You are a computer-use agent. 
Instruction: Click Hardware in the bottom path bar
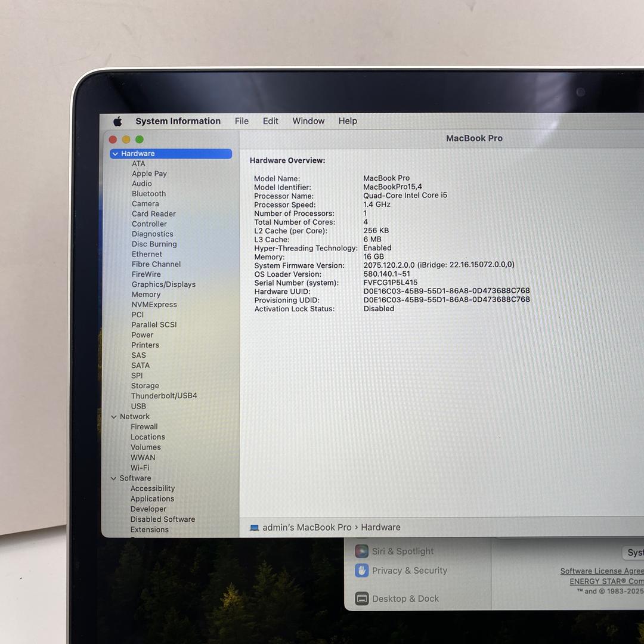click(380, 527)
